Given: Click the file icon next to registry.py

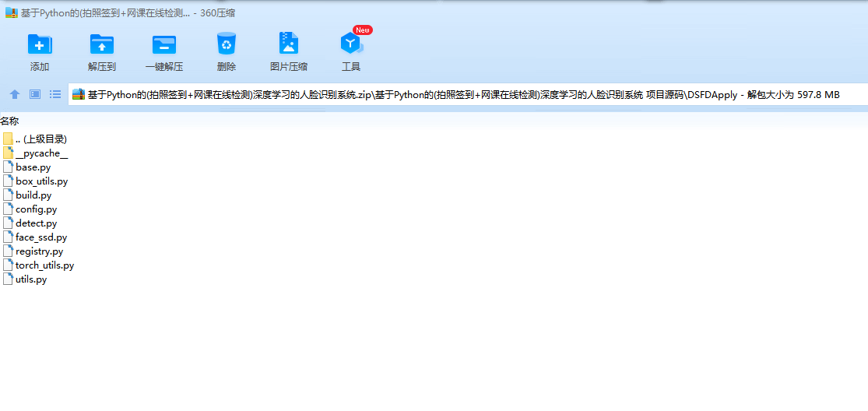Looking at the screenshot, I should pos(8,251).
